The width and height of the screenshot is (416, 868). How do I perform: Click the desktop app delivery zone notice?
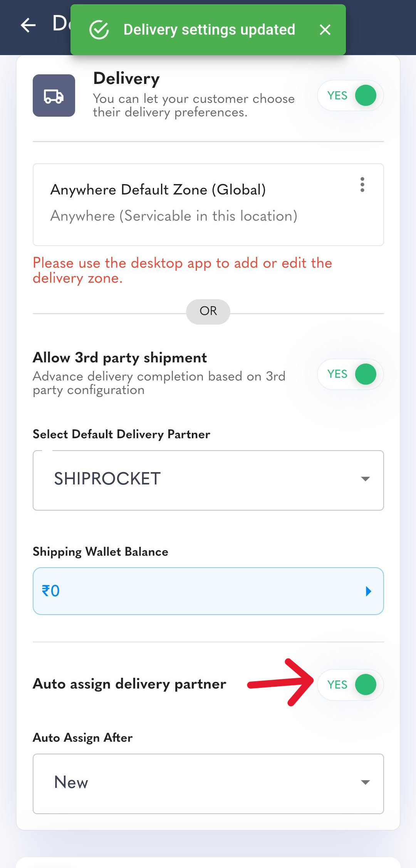coord(182,271)
